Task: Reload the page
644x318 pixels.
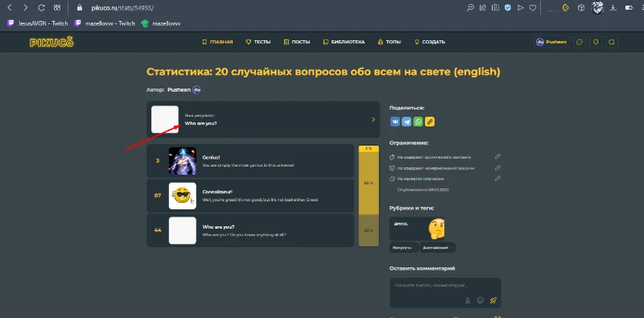Action: tap(41, 8)
